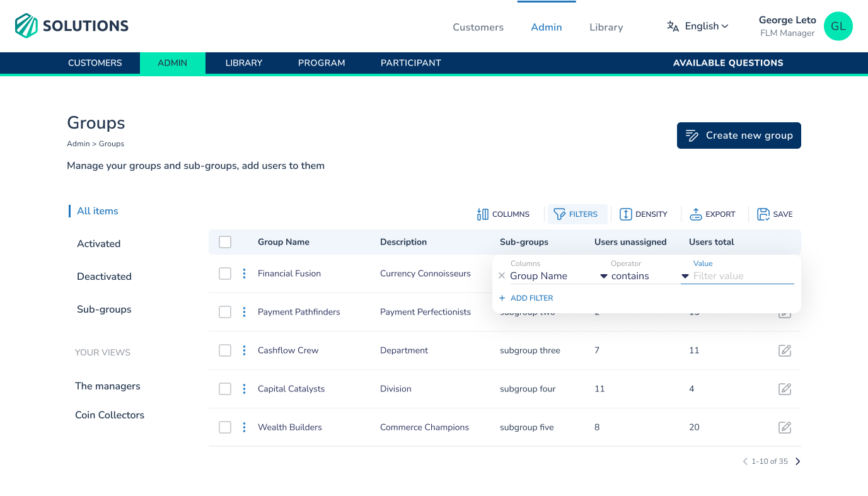The width and height of the screenshot is (868, 496).
Task: Click the Solutions logo icon
Action: click(26, 26)
